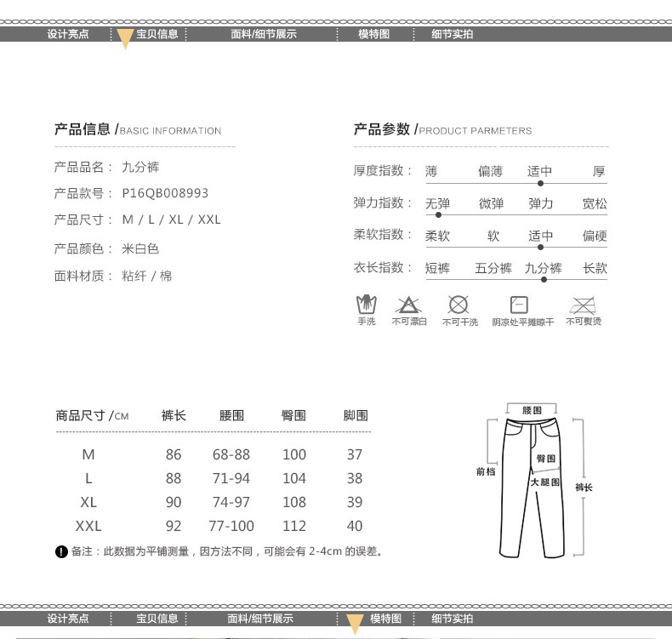
Task: Click yellow arrow marker in bottom nav bar
Action: pos(355,624)
